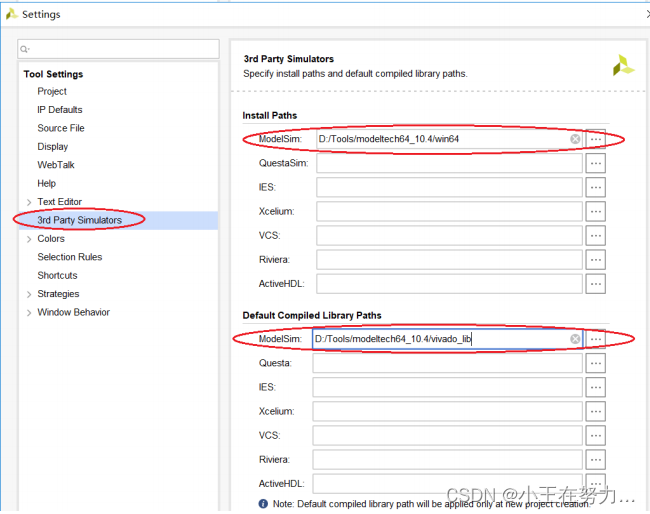The height and width of the screenshot is (514, 650).
Task: Click the info icon beside the note
Action: tap(263, 504)
